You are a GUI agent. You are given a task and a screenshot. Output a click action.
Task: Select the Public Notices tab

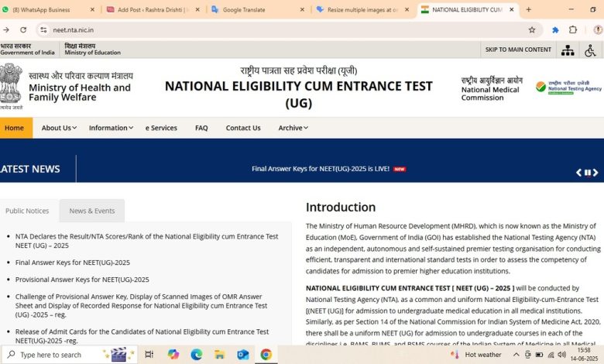pos(27,211)
